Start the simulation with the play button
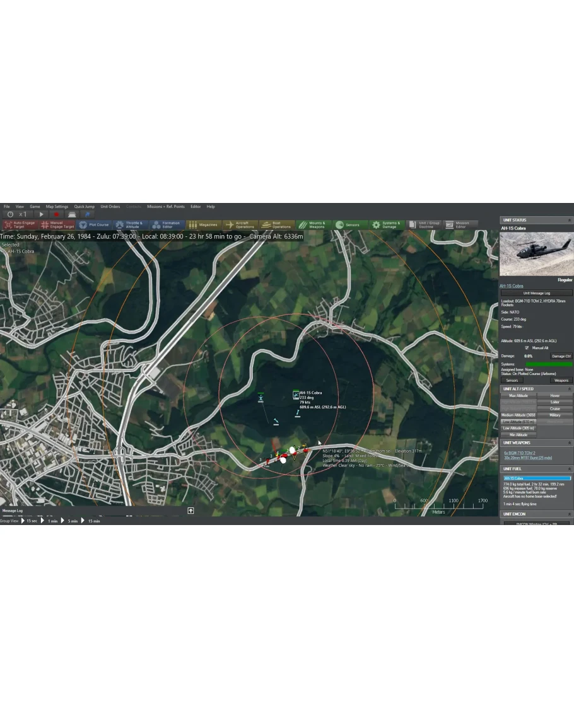 pyautogui.click(x=42, y=215)
